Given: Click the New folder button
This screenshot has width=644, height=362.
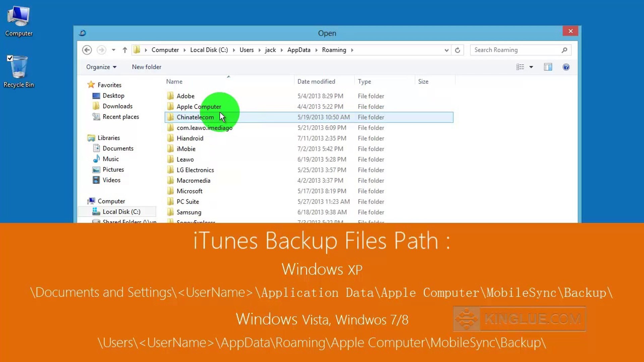Looking at the screenshot, I should 147,67.
